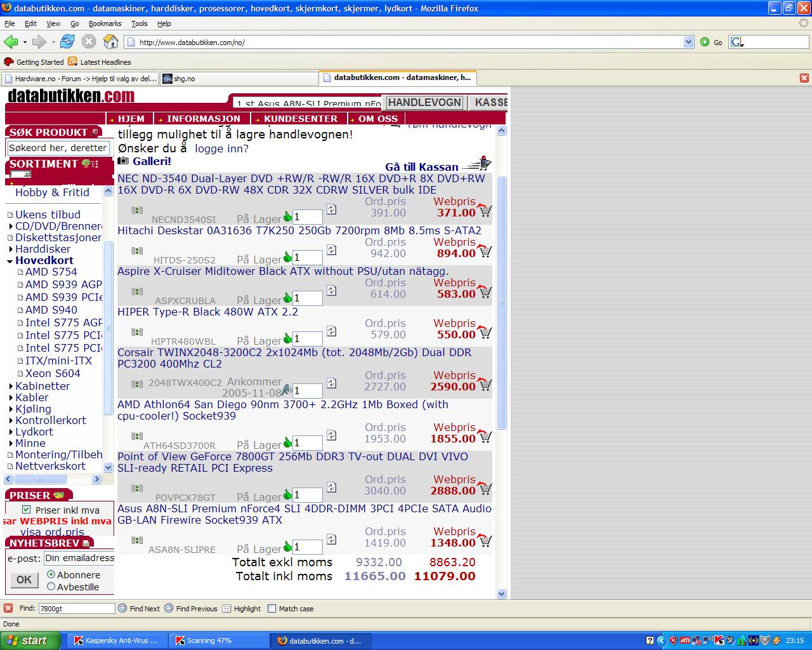The height and width of the screenshot is (650, 812).
Task: Open Kaspersky Anti-Virus taskbar item
Action: click(117, 640)
